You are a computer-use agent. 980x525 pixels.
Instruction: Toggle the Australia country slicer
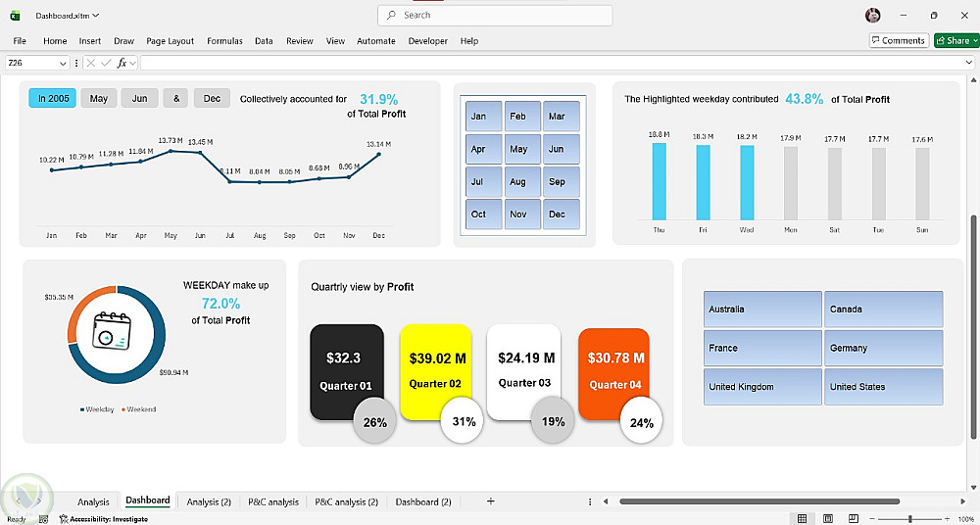tap(762, 309)
